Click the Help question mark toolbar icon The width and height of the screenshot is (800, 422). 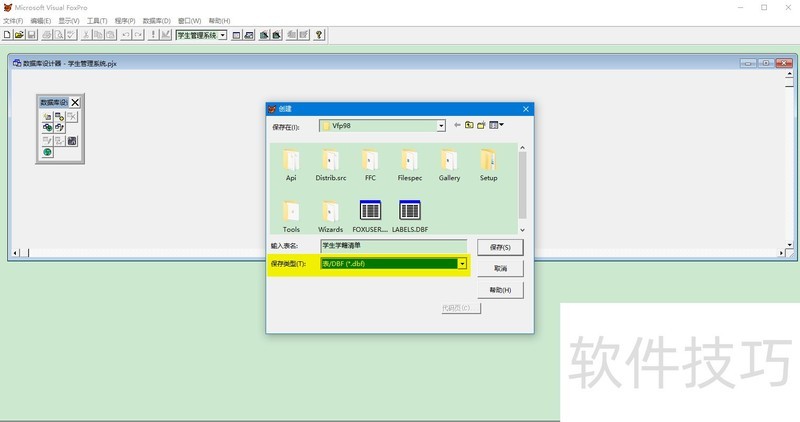pyautogui.click(x=319, y=35)
